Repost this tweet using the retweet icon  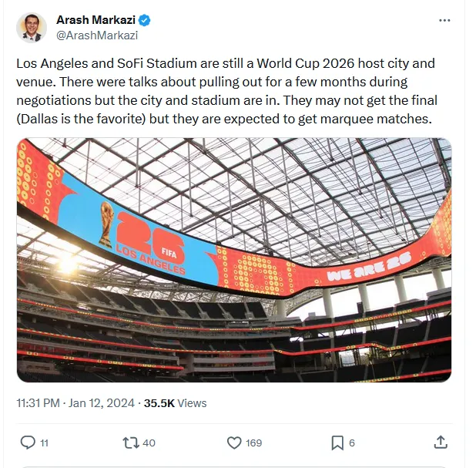pos(130,442)
